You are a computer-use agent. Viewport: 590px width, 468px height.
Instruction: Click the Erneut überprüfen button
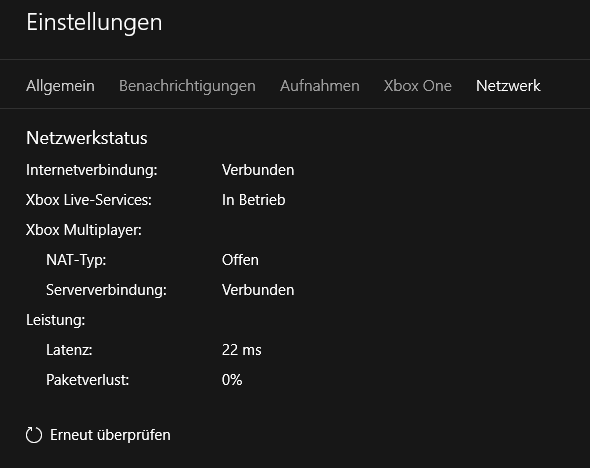click(x=98, y=435)
